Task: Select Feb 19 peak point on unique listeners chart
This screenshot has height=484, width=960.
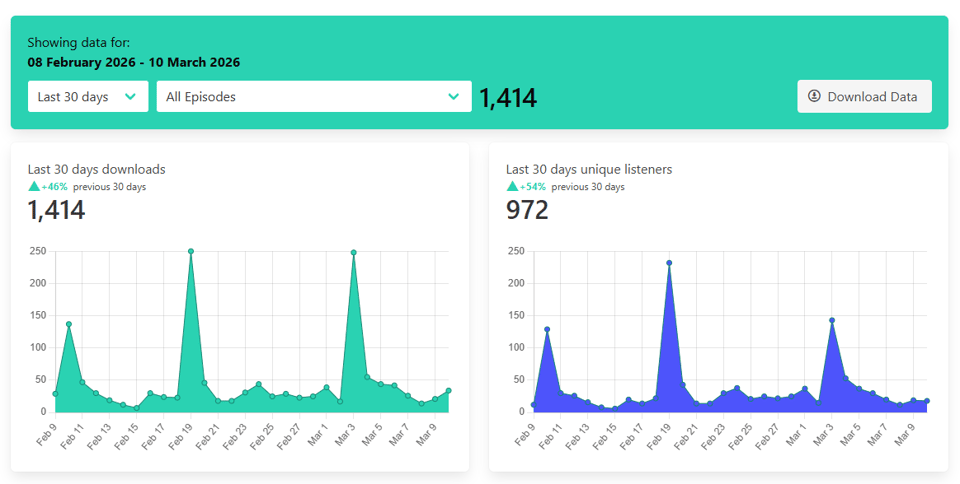Action: coord(669,263)
